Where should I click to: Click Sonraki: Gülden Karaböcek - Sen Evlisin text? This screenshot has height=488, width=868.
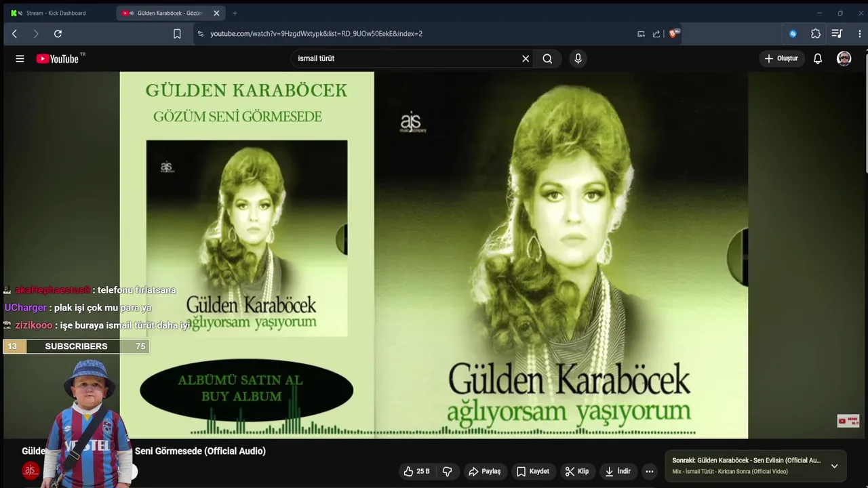[x=747, y=460]
